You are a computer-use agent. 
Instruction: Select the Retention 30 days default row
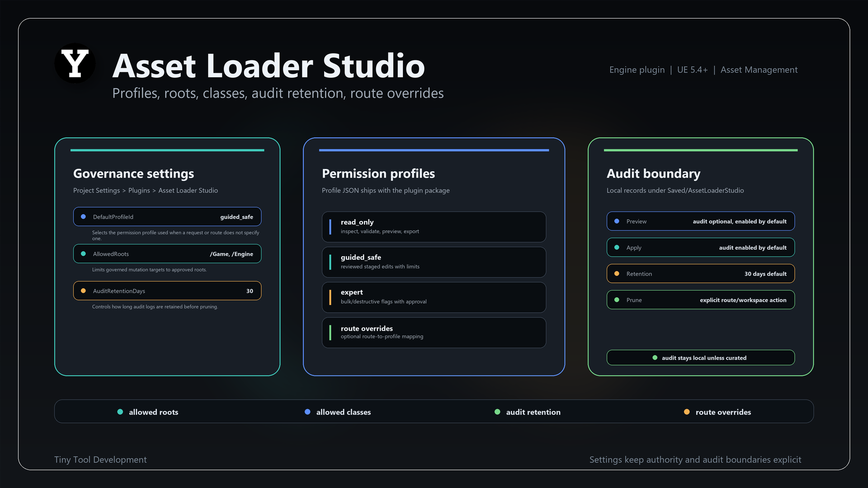[701, 274]
